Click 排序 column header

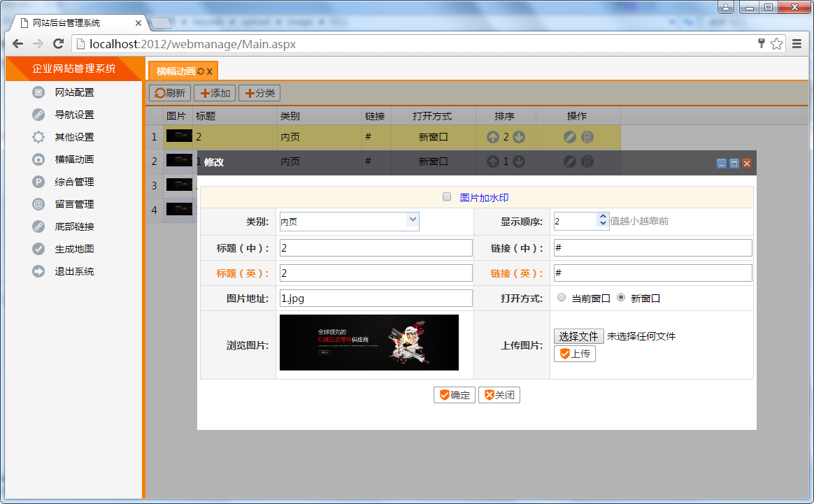[504, 116]
